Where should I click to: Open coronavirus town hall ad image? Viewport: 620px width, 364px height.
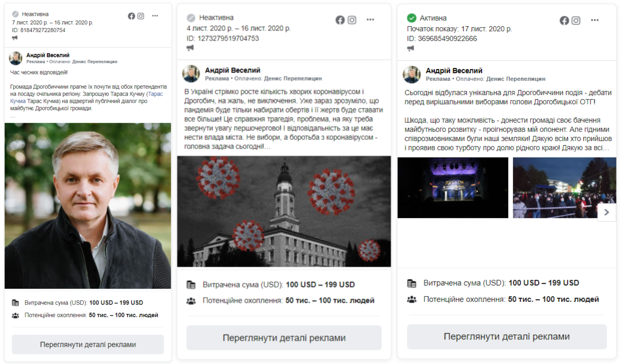[284, 211]
